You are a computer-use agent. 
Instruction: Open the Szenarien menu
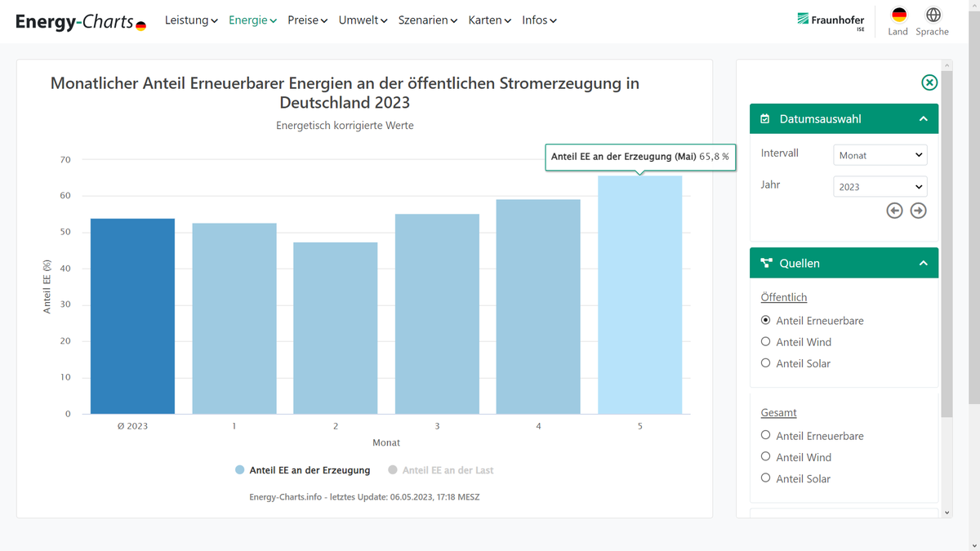point(428,20)
